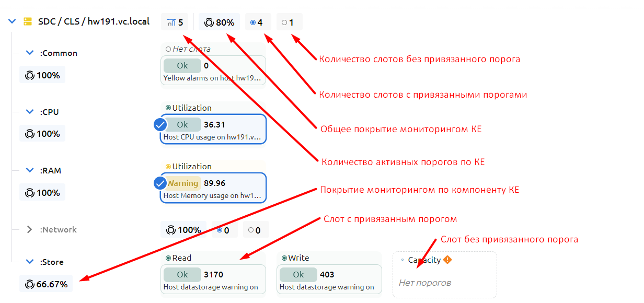Collapse the :Store component
This screenshot has width=644, height=303.
30,262
